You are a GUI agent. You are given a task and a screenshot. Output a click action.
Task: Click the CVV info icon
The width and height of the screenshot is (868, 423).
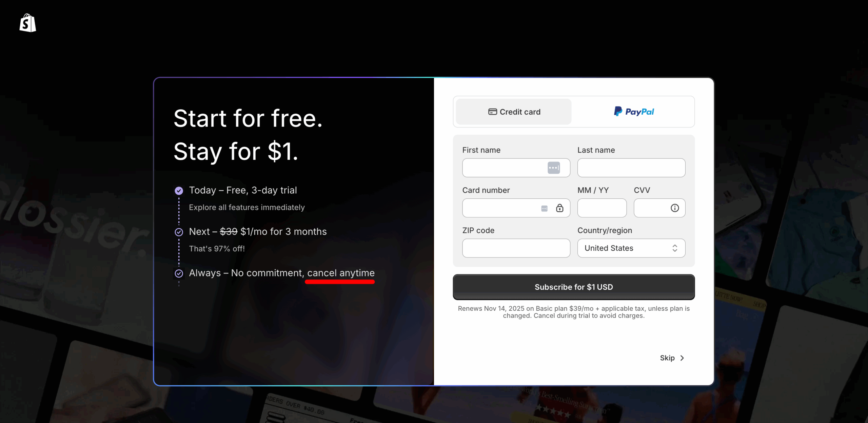pyautogui.click(x=675, y=208)
